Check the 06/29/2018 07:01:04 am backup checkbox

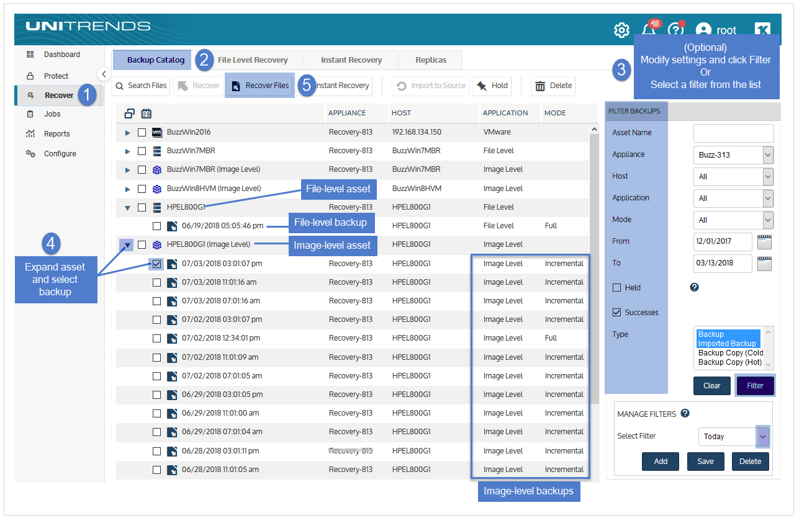157,432
